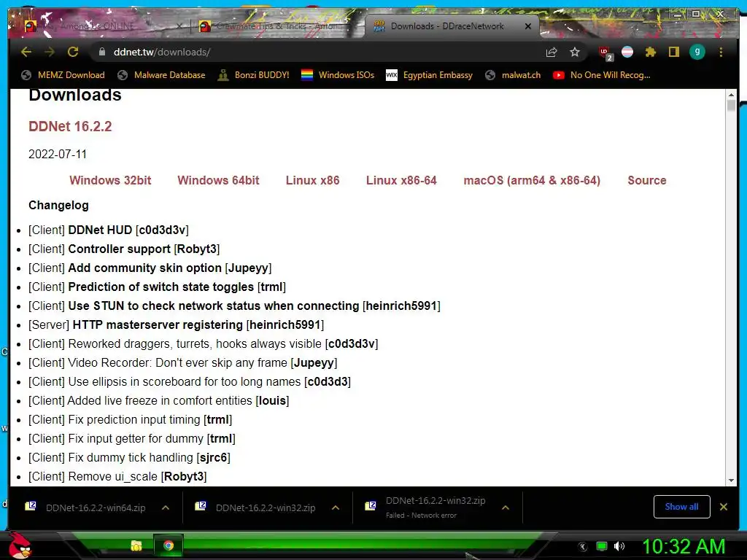The height and width of the screenshot is (560, 747).
Task: Open the green profile avatar
Action: (697, 52)
